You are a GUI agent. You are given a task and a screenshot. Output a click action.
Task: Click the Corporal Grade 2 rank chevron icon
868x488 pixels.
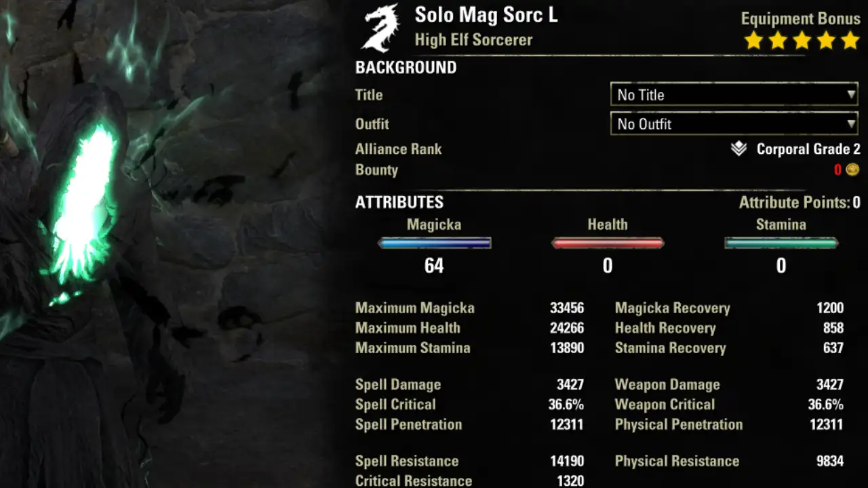[x=738, y=149]
